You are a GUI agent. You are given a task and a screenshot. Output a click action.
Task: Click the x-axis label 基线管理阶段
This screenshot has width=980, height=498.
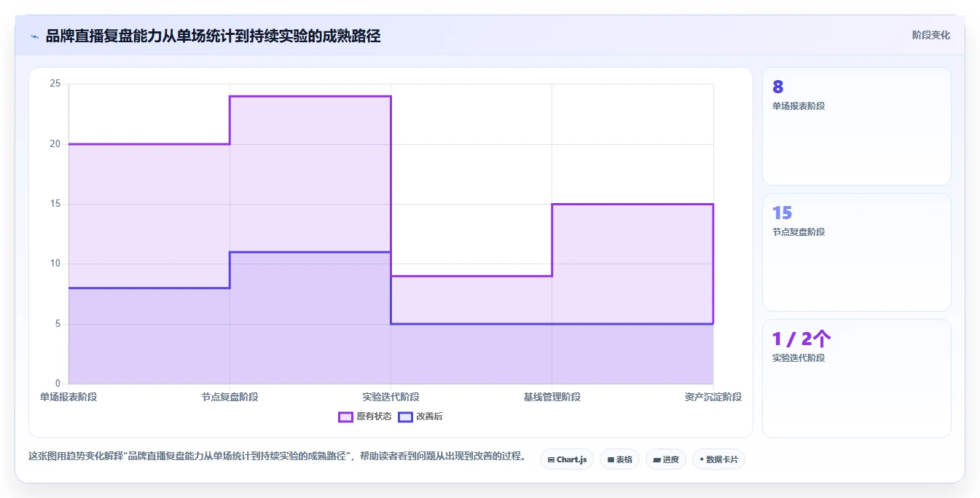[x=552, y=397]
